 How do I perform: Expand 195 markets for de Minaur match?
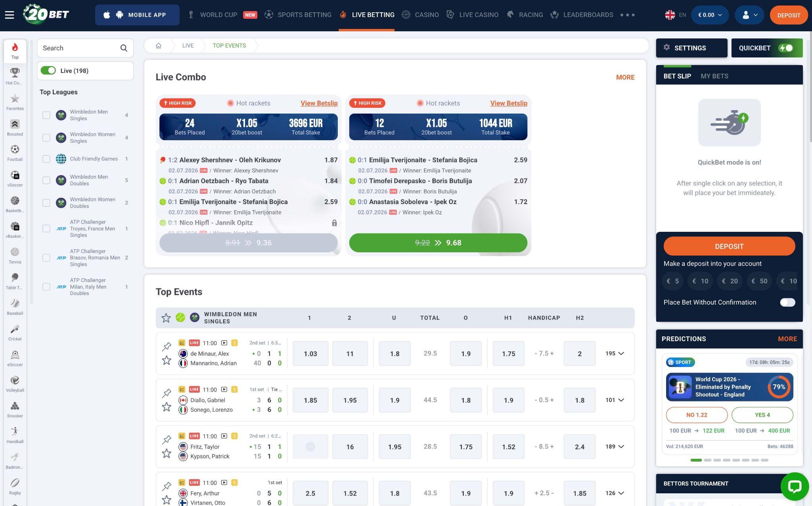pos(615,353)
